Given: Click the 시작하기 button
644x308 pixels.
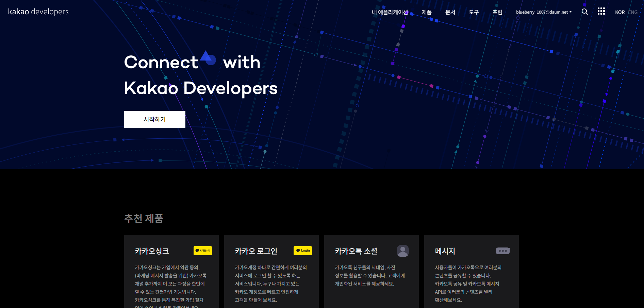Looking at the screenshot, I should click(155, 119).
